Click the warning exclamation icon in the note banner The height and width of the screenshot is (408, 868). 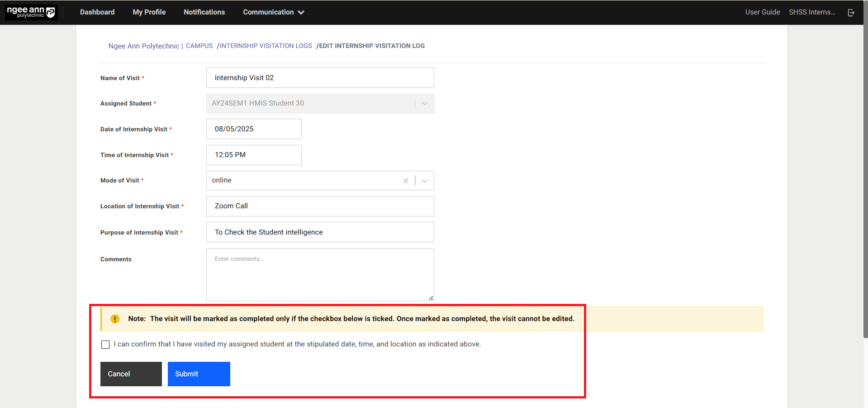[x=115, y=319]
